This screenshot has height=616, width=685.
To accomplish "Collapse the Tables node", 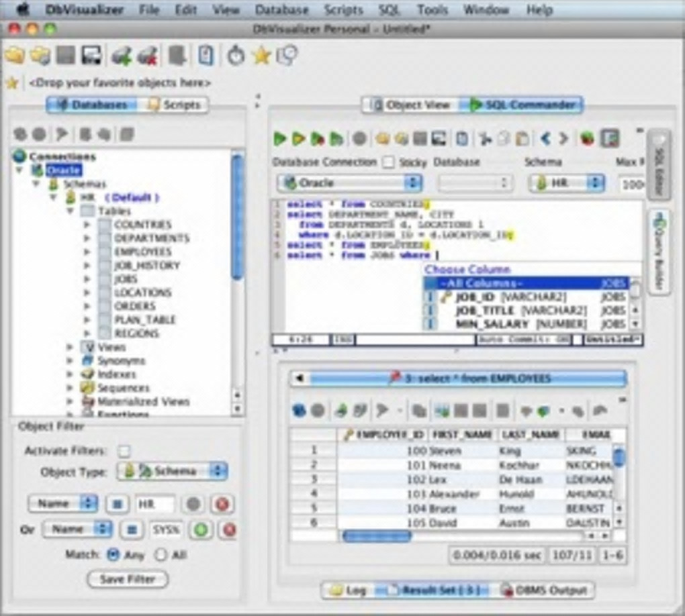I will tap(70, 211).
